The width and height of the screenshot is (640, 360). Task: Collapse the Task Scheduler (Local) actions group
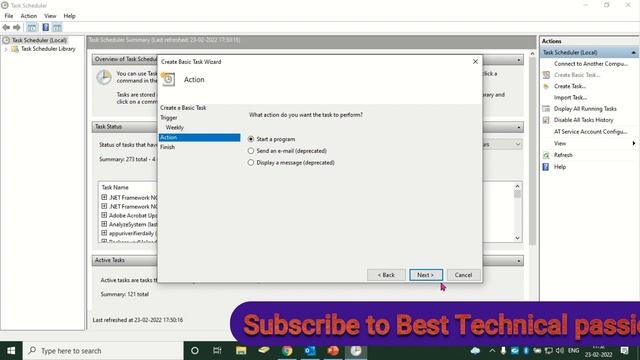click(x=633, y=53)
